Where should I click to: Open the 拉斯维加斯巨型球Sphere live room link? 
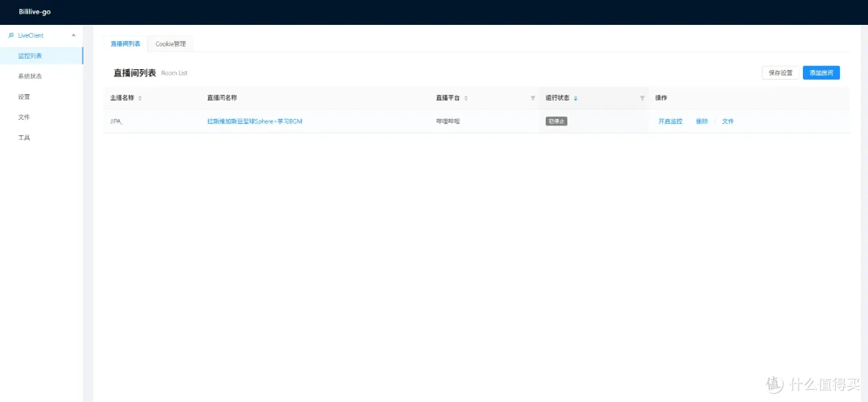(255, 121)
